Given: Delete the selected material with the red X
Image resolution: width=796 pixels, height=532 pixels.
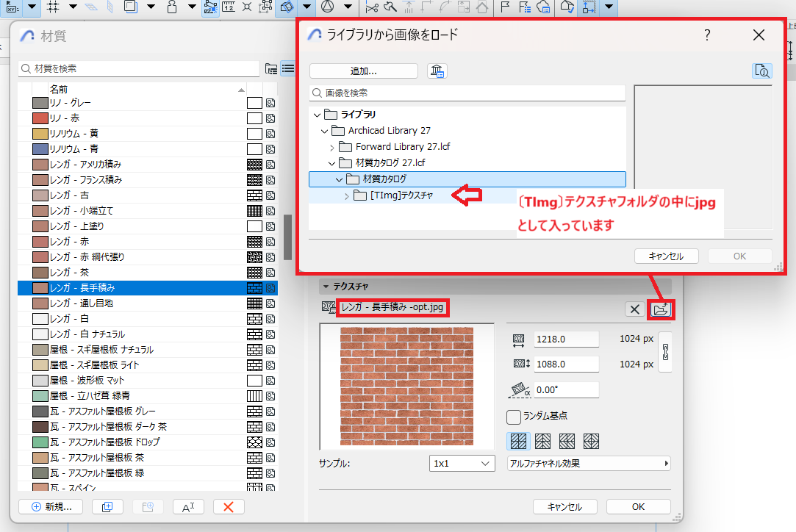Looking at the screenshot, I should [229, 506].
